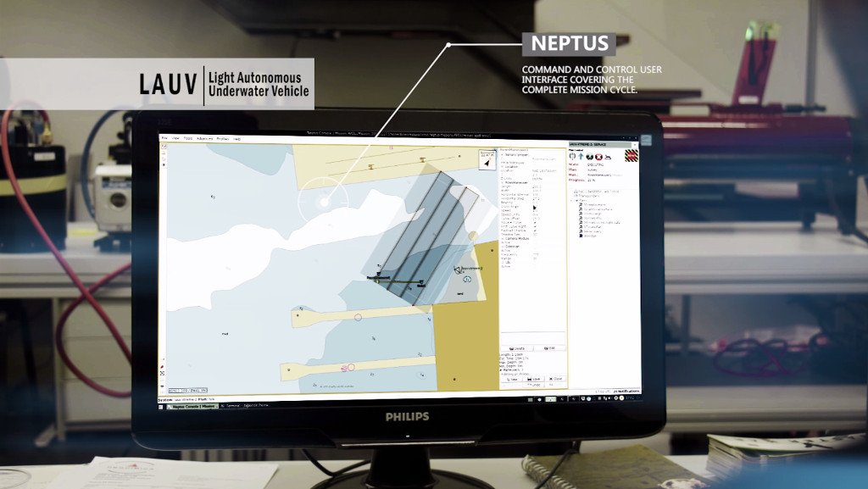
Task: Enable the First Curve Right option
Action: 537,227
